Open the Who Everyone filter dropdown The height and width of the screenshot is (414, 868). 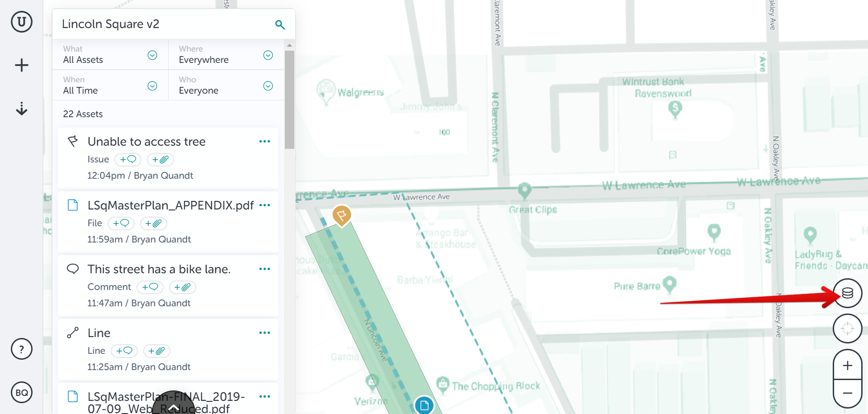[226, 85]
